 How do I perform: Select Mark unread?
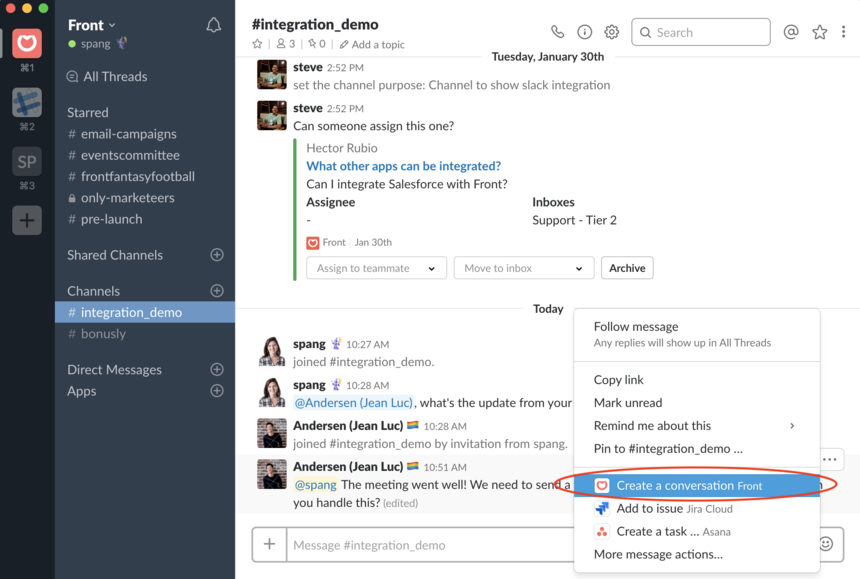(x=697, y=403)
